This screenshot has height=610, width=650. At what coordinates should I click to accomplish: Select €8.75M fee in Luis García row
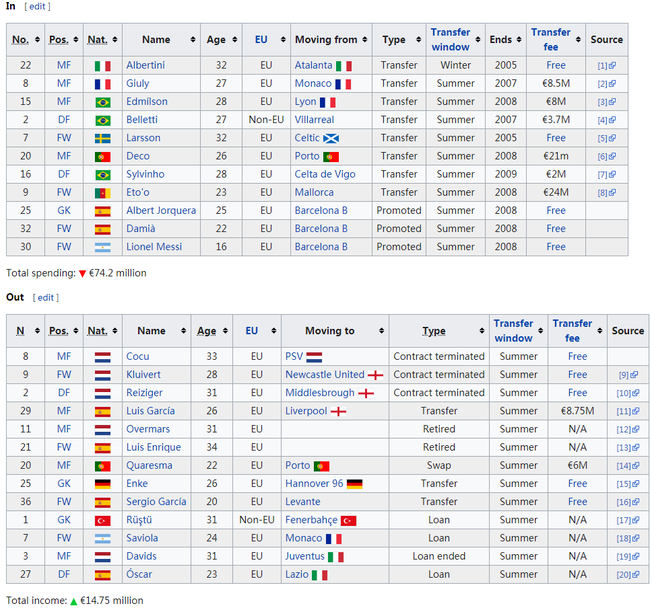click(577, 411)
